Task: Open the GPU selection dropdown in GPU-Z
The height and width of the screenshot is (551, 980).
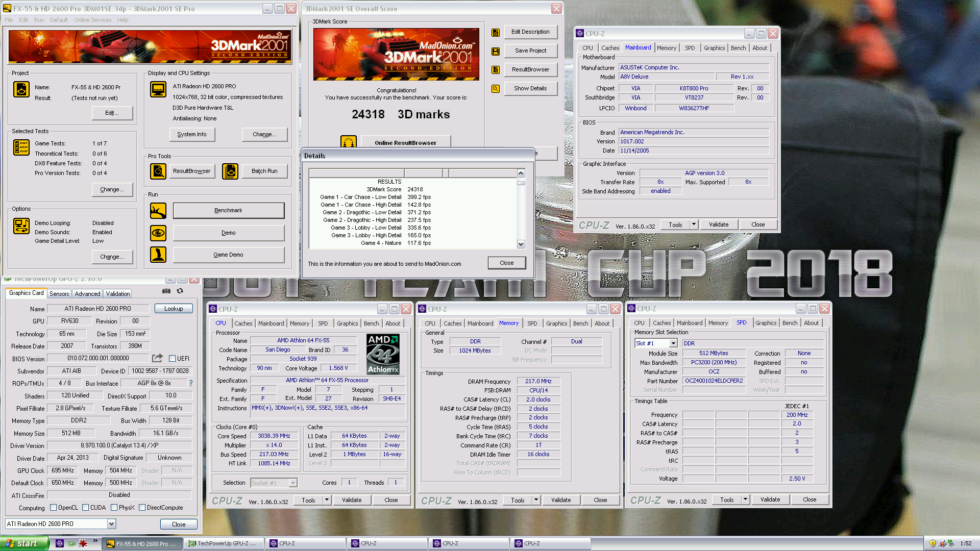Action: tap(111, 524)
